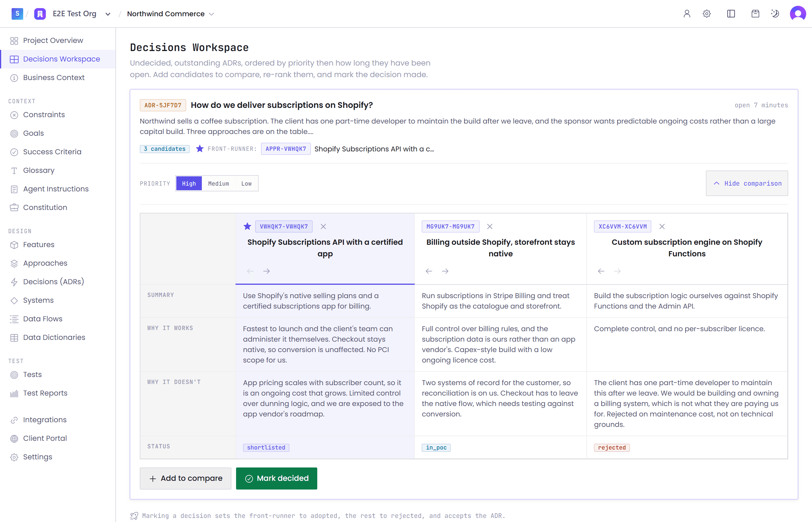The width and height of the screenshot is (812, 522).
Task: Open the Constitution page
Action: 58,207
